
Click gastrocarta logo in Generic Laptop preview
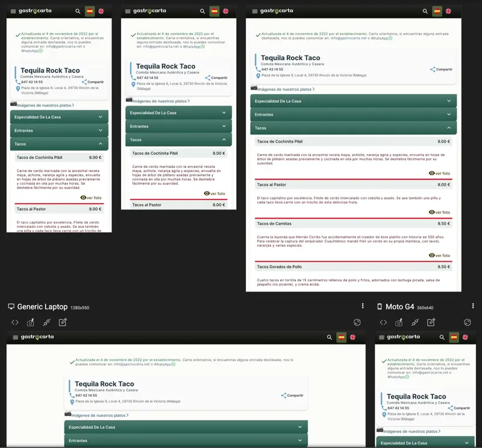tap(37, 337)
